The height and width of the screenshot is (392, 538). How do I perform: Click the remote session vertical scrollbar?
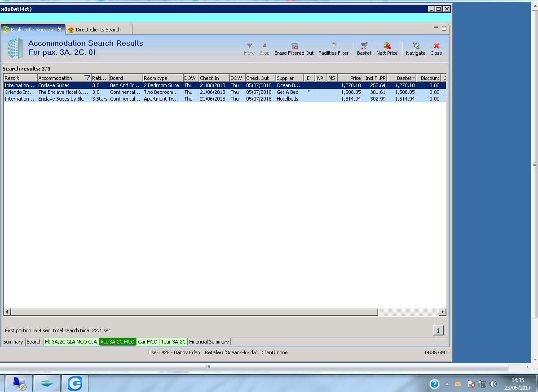535,165
